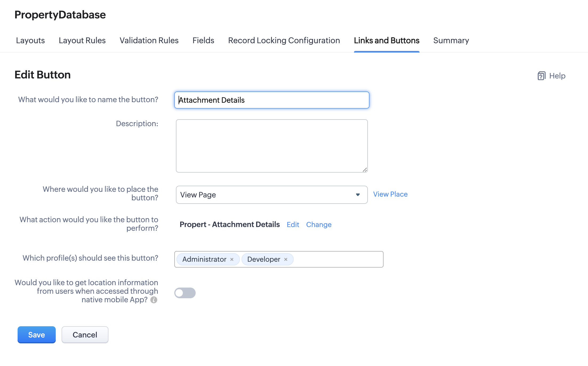The width and height of the screenshot is (588, 366).
Task: Open the Fields tab
Action: [x=203, y=41]
